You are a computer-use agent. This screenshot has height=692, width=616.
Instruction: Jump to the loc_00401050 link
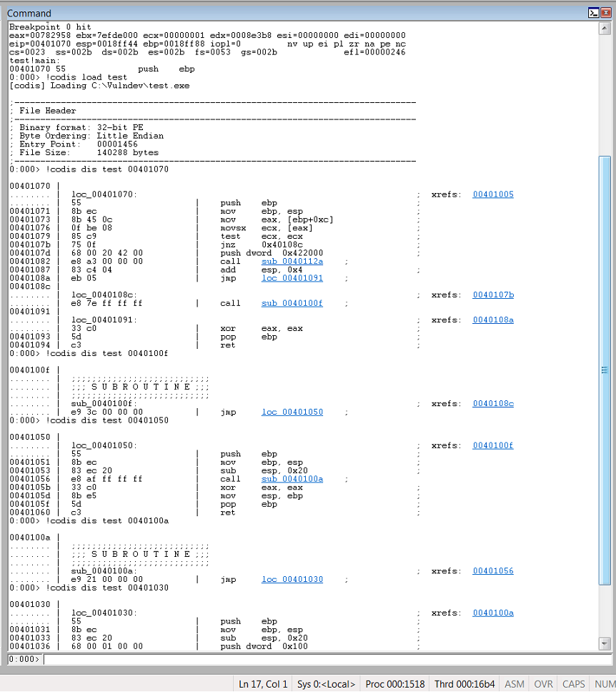click(292, 412)
